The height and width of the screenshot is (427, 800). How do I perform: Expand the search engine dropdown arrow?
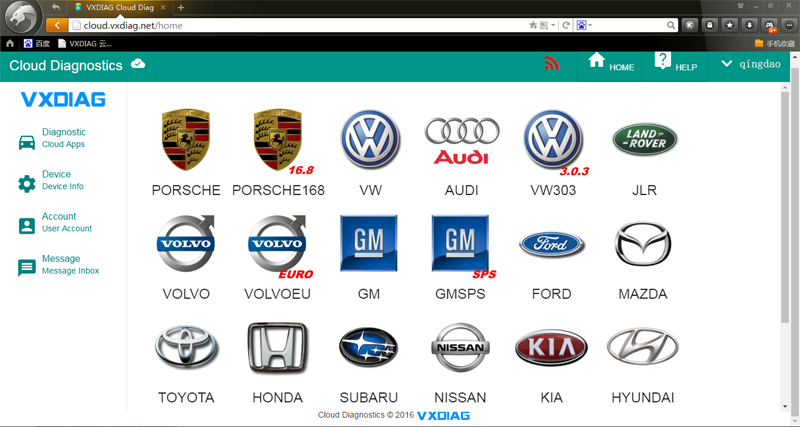(590, 25)
